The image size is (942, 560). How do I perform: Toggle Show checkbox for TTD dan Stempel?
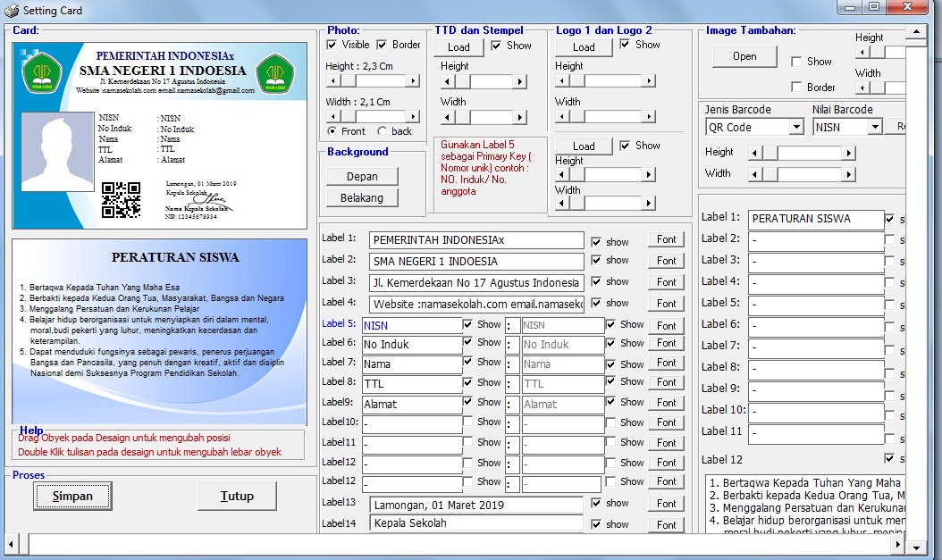[496, 45]
